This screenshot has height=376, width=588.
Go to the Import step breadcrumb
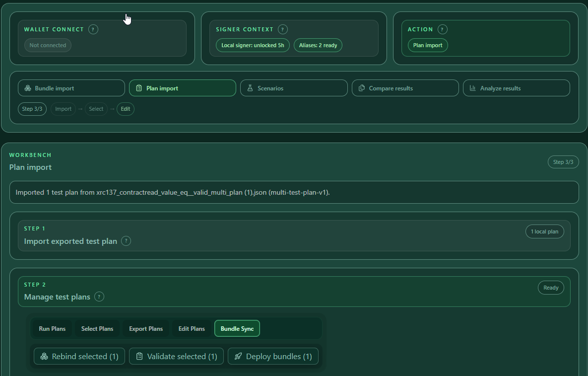pos(63,109)
